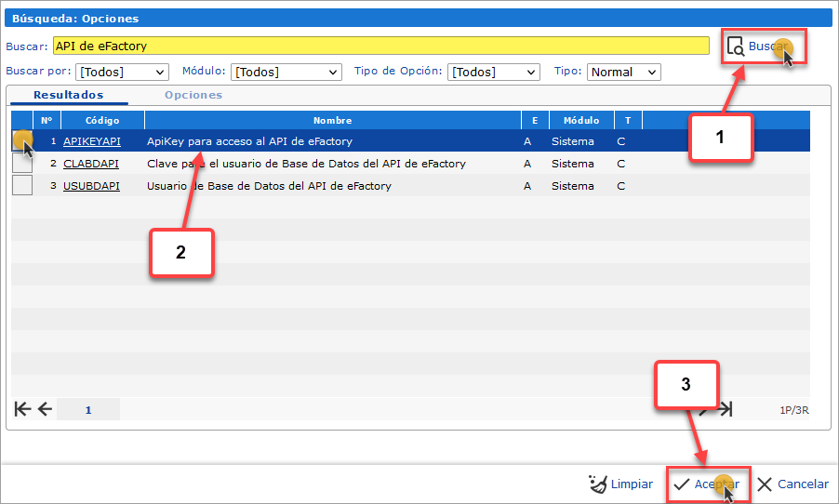Click page number 1 in pager

[x=88, y=410]
